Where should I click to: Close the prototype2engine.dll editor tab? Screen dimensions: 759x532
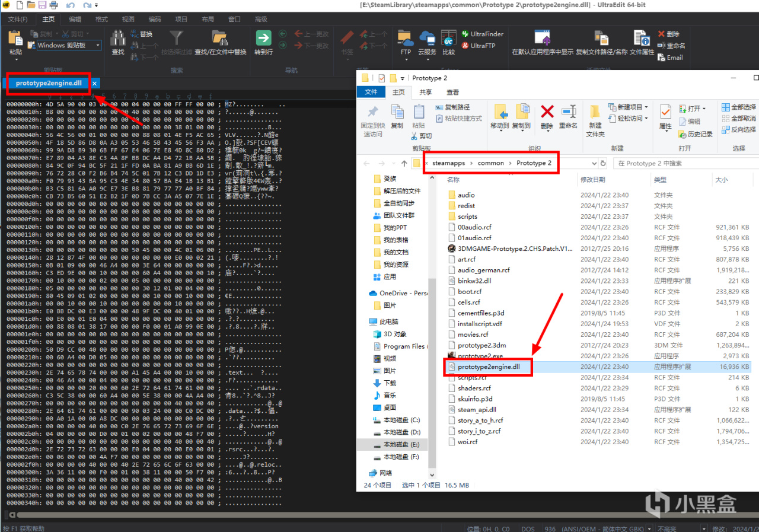(x=94, y=84)
